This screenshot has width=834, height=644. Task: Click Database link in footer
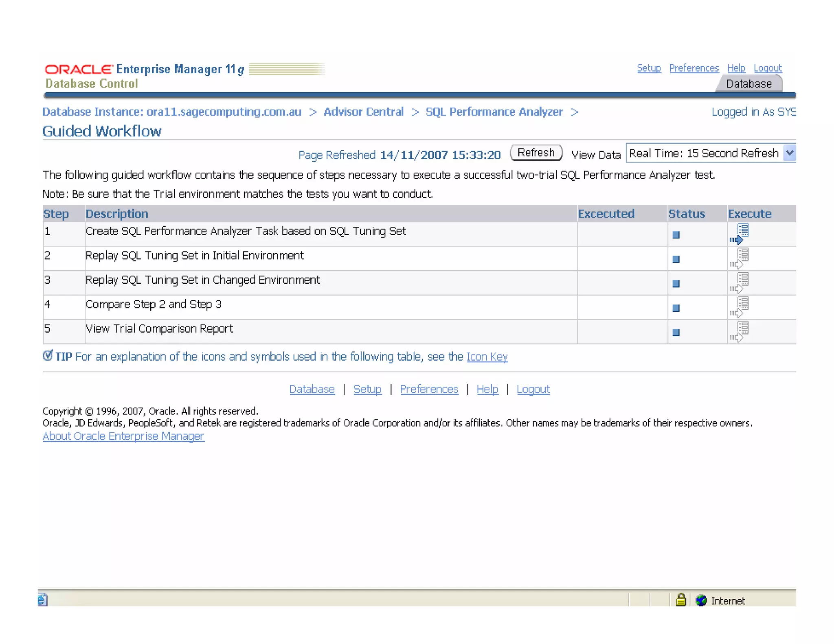point(312,389)
